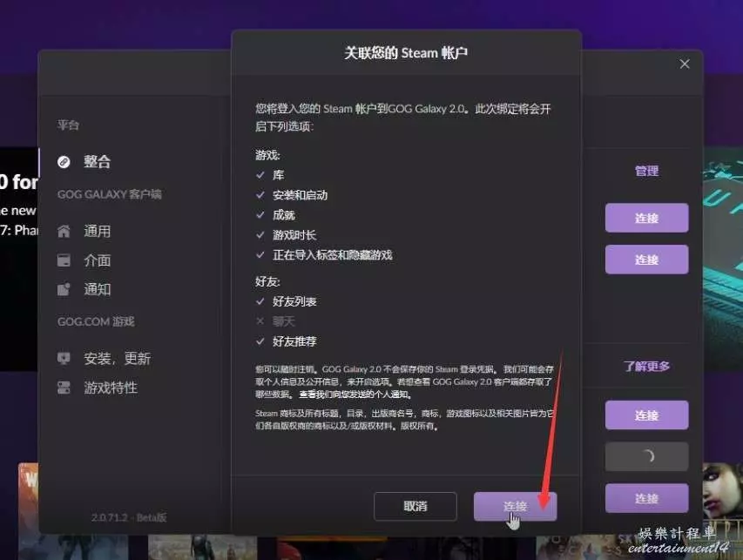Click the 介面 window icon

64,260
